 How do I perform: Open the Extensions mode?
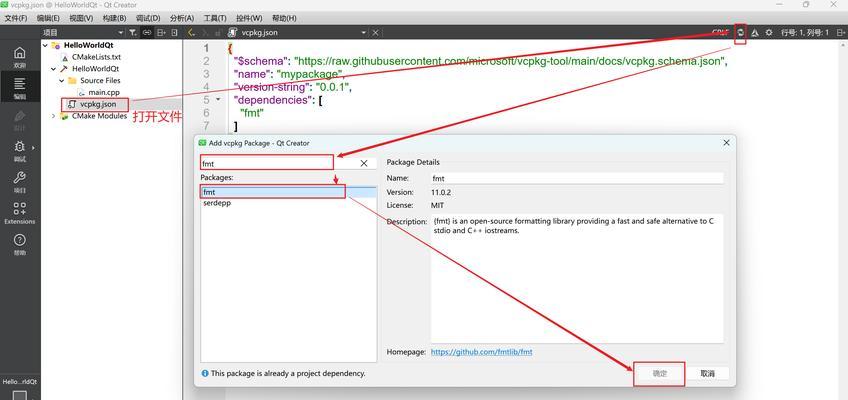(x=19, y=213)
